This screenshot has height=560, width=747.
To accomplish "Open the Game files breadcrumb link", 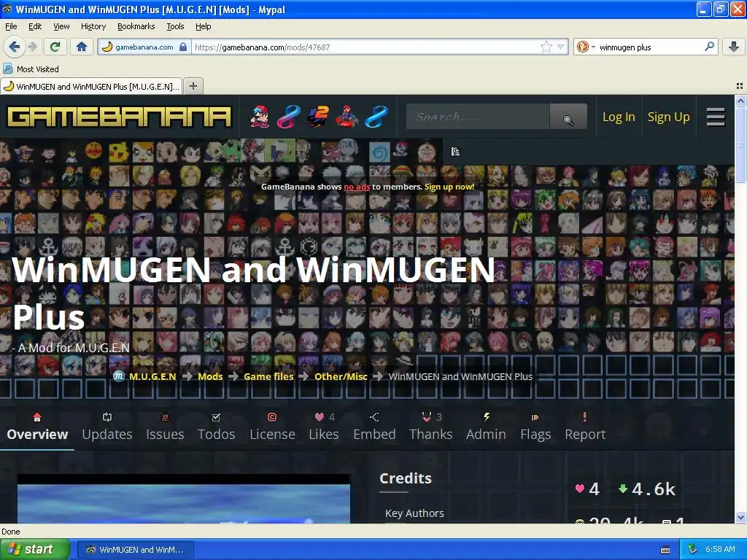I will (268, 376).
